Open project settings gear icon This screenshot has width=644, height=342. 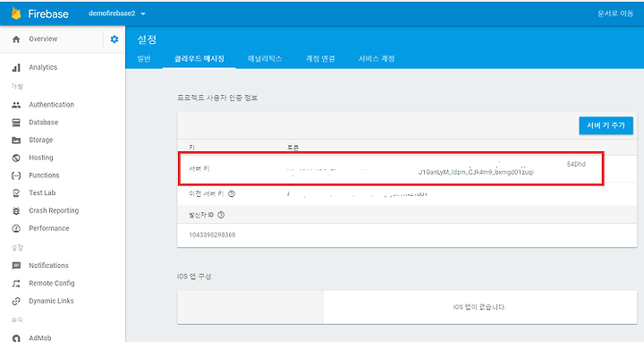tap(114, 39)
